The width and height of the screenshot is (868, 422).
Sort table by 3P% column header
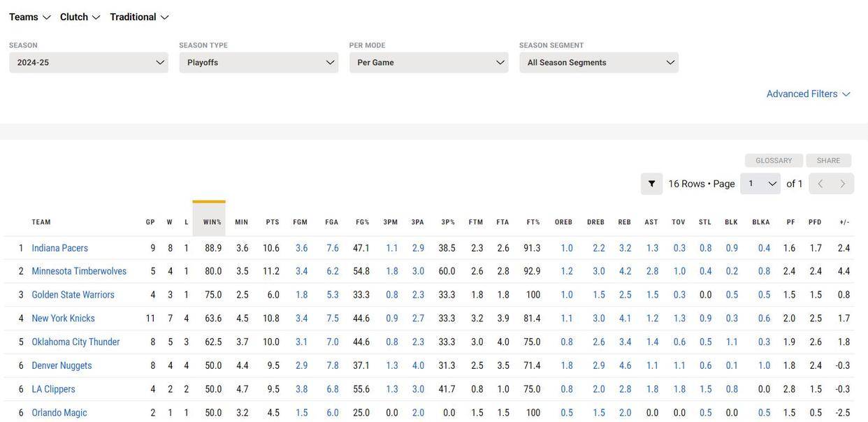(448, 222)
